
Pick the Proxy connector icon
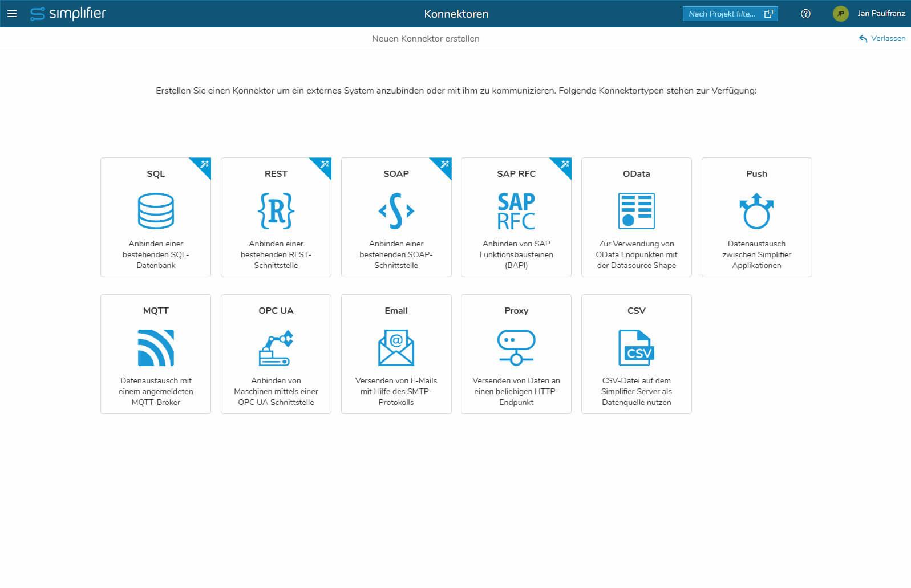[516, 347]
